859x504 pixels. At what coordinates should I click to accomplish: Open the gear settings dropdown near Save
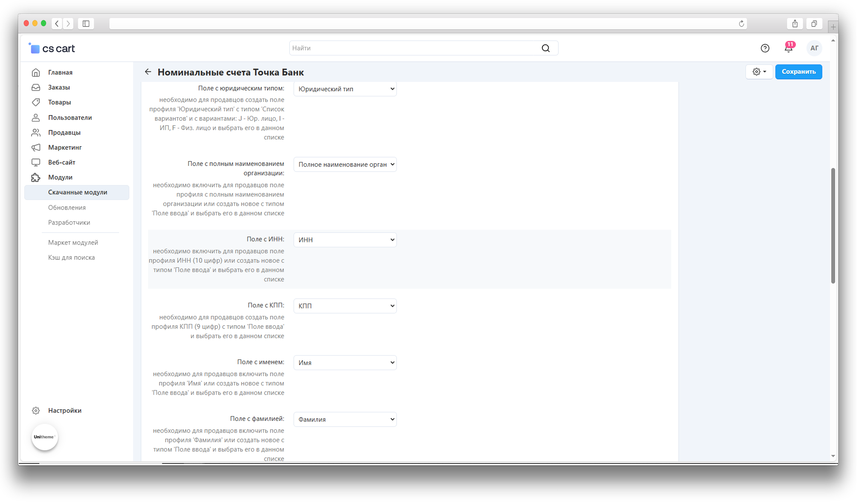(x=759, y=72)
